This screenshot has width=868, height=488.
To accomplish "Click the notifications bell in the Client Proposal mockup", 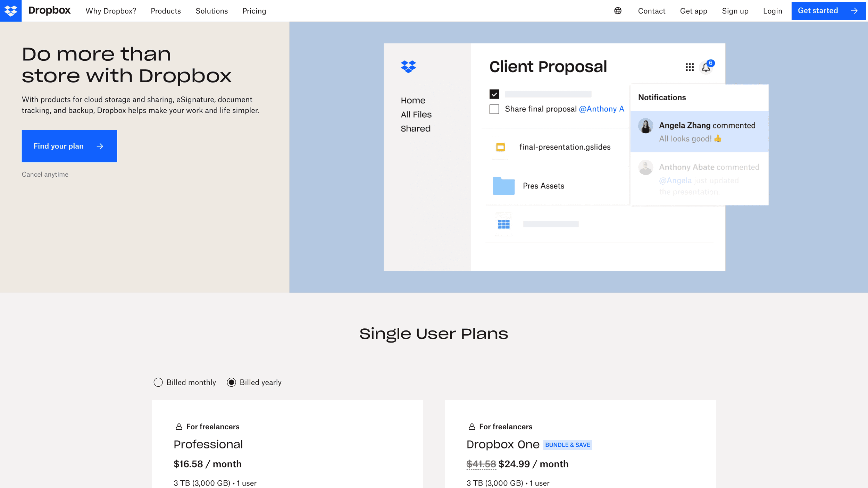I will (706, 67).
